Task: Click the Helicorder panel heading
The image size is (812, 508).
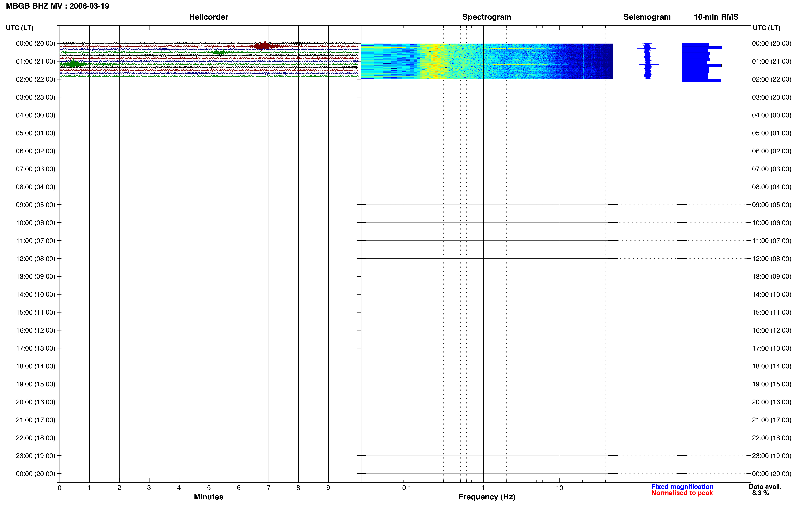Action: [209, 17]
